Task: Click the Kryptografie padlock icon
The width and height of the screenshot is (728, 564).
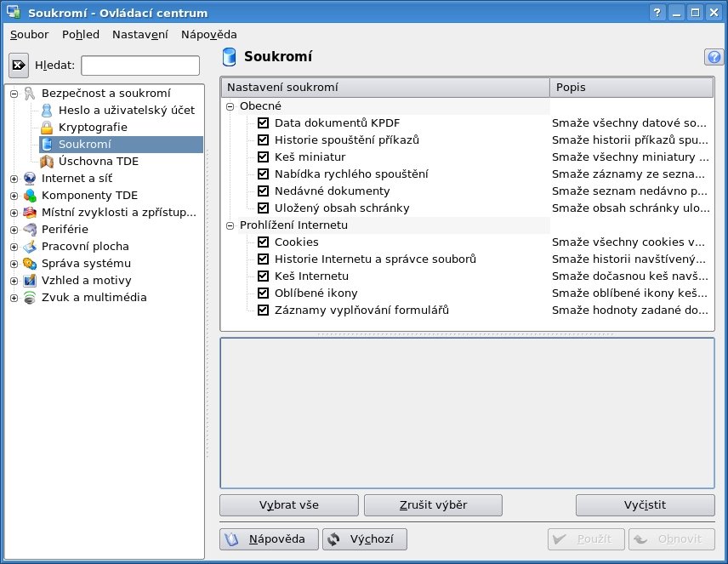Action: tap(47, 128)
